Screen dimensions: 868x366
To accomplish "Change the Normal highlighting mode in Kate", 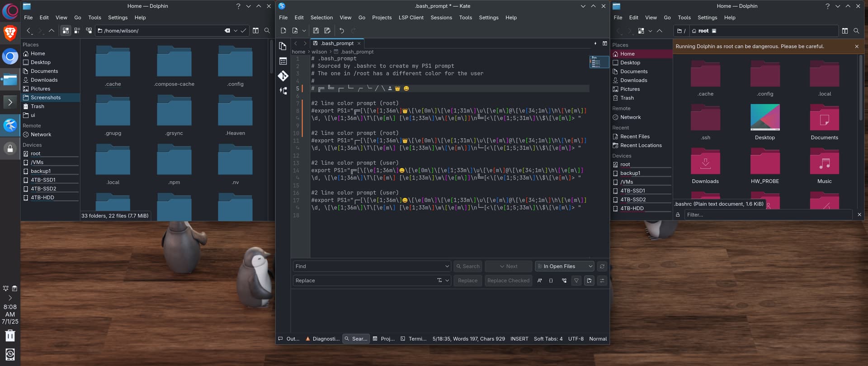I will click(598, 339).
